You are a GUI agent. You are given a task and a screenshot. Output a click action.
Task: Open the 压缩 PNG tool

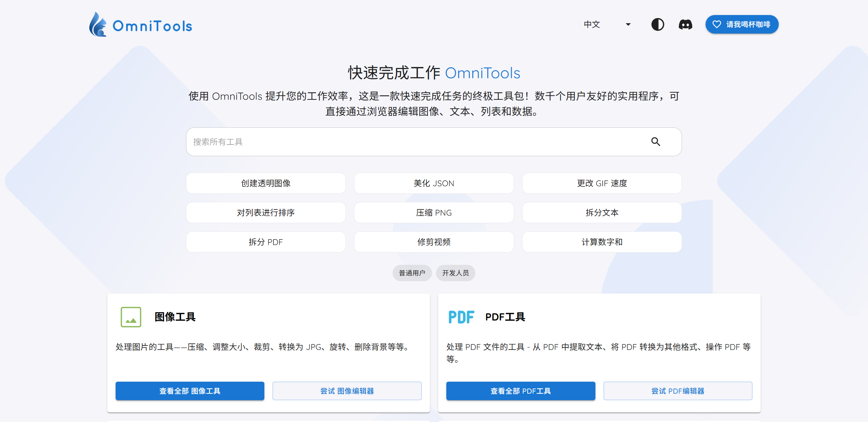[434, 213]
